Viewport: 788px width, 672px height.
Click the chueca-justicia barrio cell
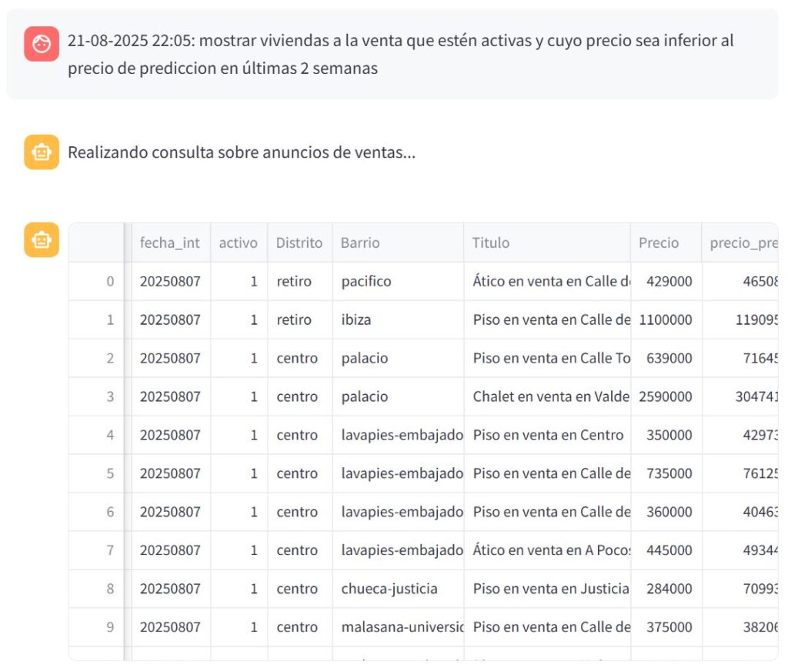coord(389,590)
